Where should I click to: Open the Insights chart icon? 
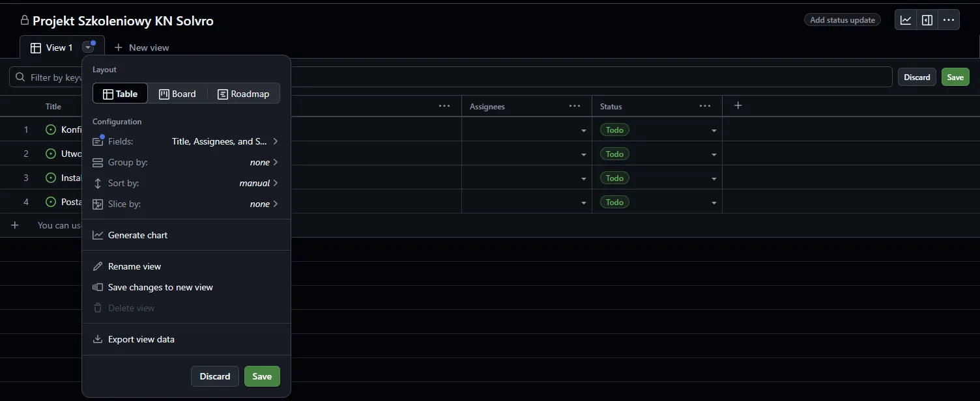[906, 20]
